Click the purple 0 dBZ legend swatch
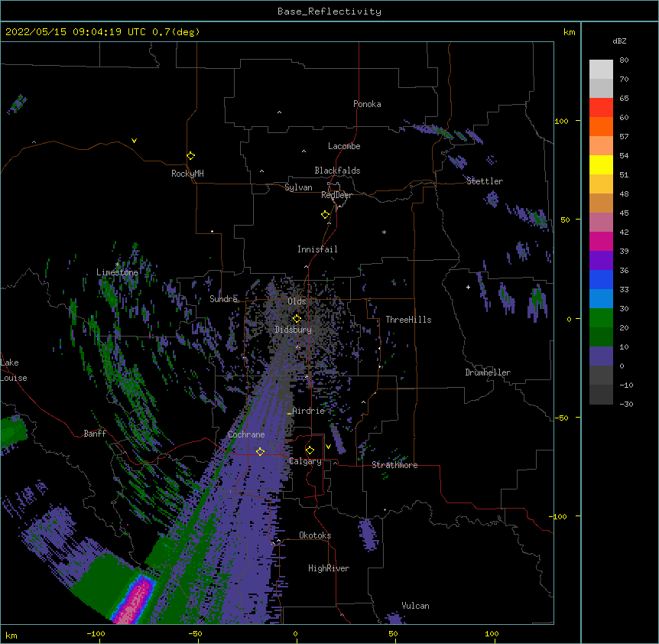659x644 pixels. point(601,356)
